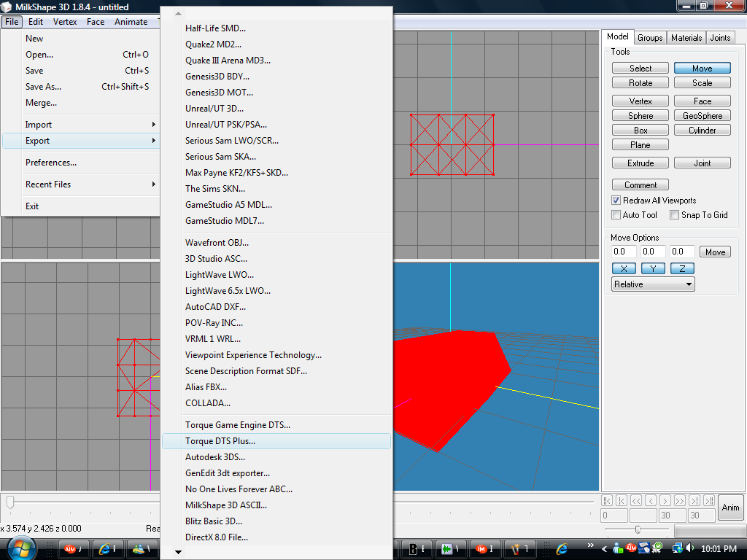
Task: Choose Save As from File menu
Action: pos(81,87)
